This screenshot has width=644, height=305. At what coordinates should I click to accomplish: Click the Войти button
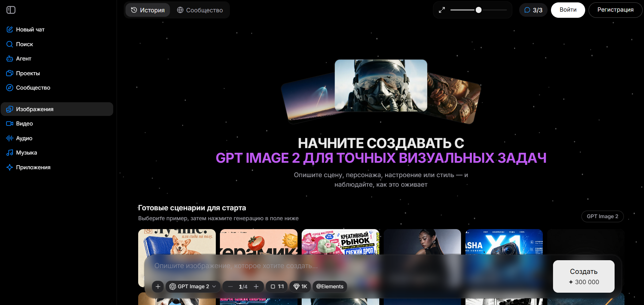[568, 10]
